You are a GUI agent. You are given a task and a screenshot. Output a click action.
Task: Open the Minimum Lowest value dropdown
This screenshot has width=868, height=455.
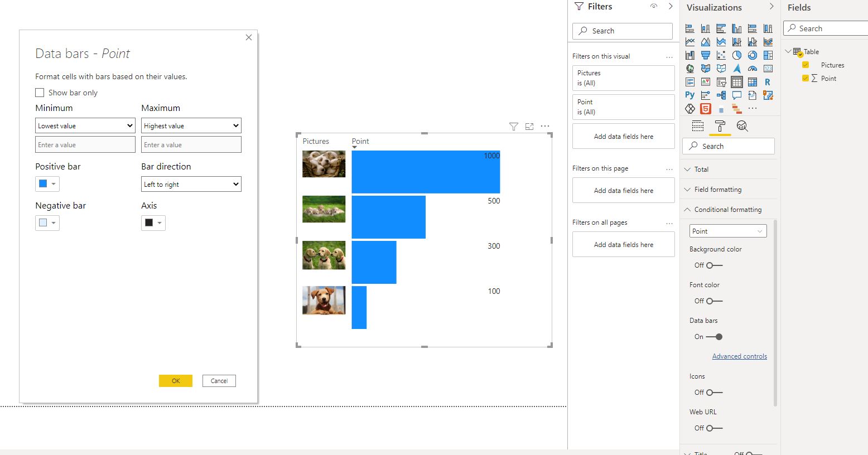[x=85, y=125]
